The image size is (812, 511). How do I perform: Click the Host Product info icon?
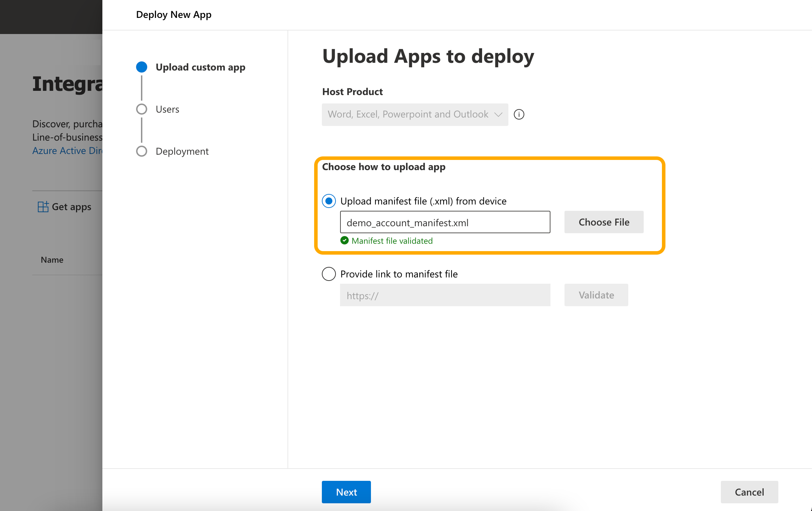[x=519, y=114]
